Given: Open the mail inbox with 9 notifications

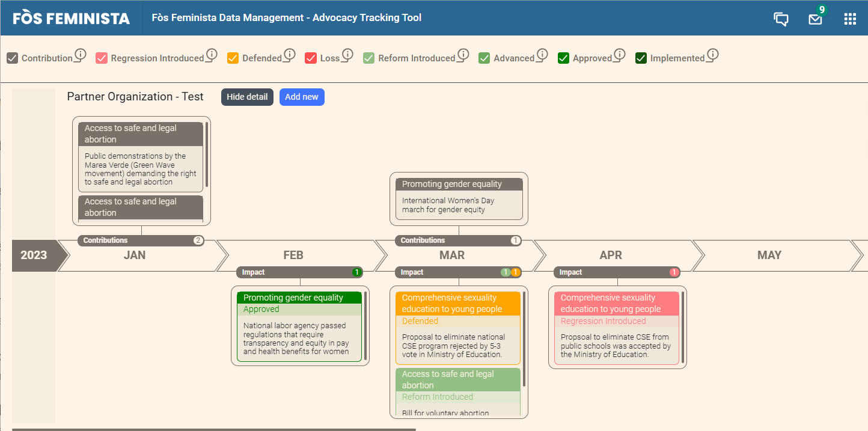Looking at the screenshot, I should 815,19.
